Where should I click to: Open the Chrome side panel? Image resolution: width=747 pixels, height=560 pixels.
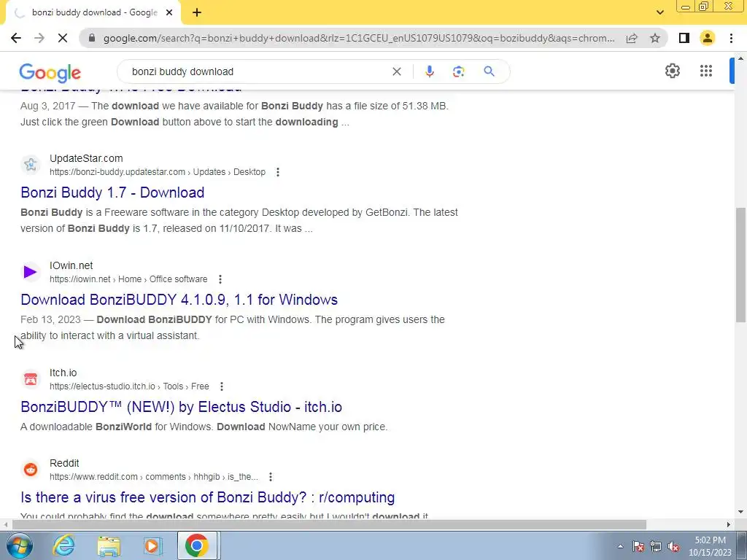[x=684, y=38]
